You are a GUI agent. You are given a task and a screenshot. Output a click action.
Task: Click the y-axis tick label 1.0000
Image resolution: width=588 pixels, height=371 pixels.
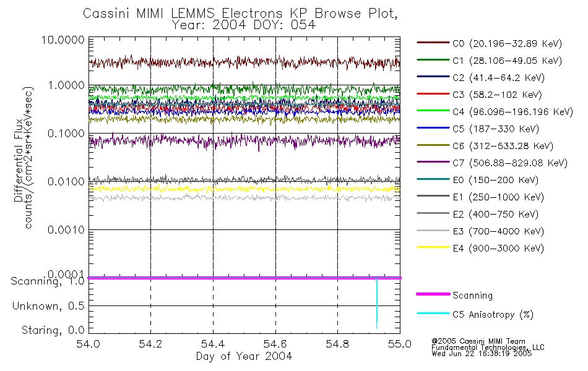pos(66,85)
